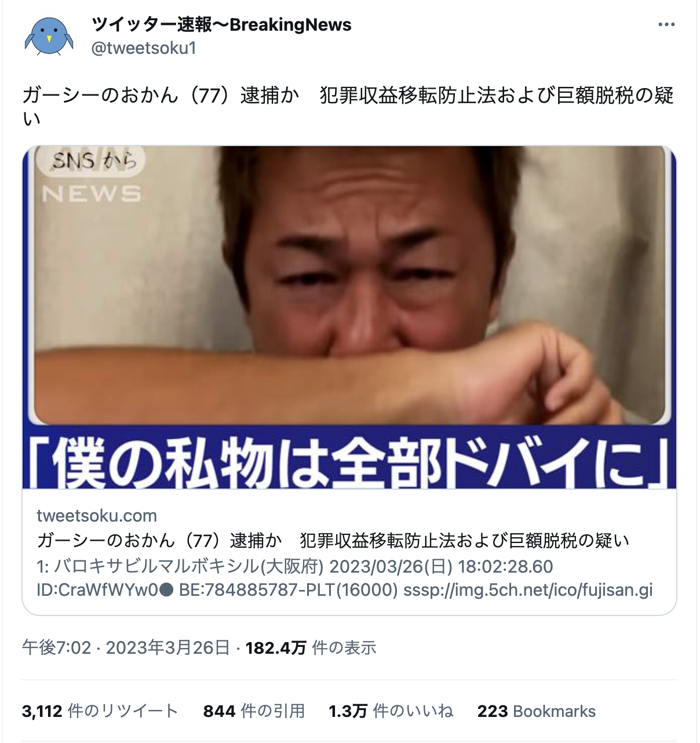
Task: Visit the tweetsoku.com link domain
Action: pyautogui.click(x=97, y=515)
